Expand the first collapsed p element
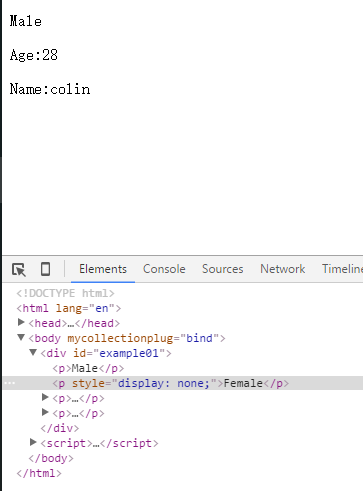363x491 pixels. pyautogui.click(x=45, y=397)
